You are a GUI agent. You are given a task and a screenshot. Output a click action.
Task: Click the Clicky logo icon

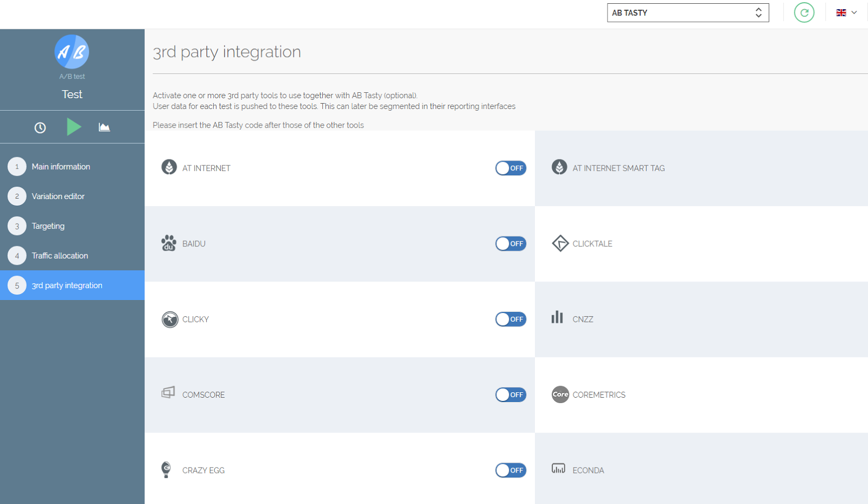coord(170,320)
